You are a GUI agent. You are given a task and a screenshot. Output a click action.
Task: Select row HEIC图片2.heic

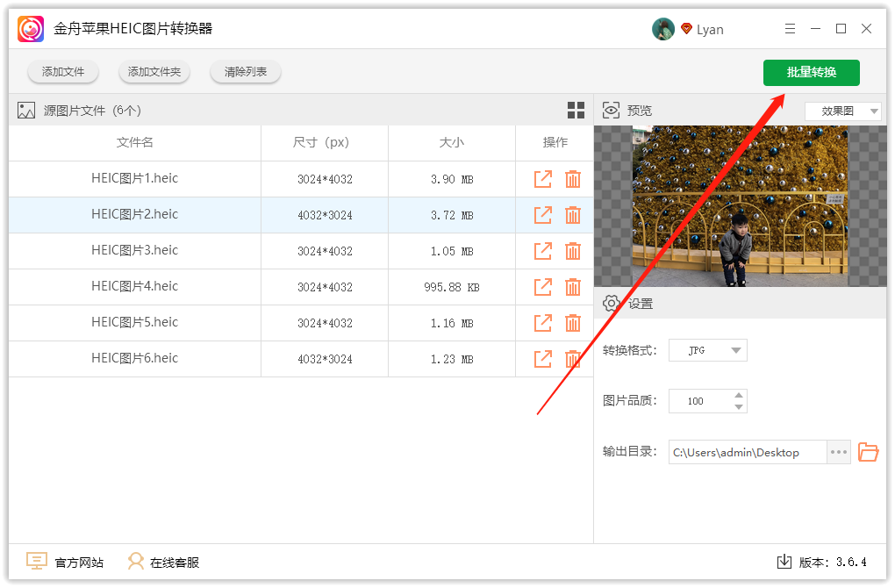coord(301,215)
